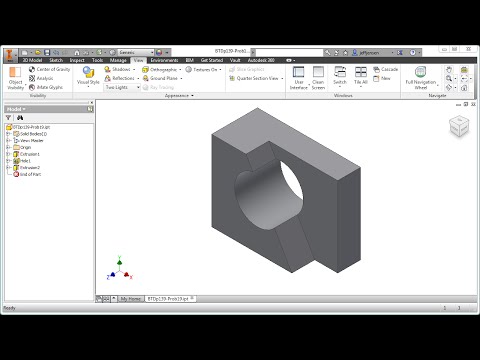The width and height of the screenshot is (480, 360).
Task: Click the Previous View arrow icon
Action: pos(464,79)
